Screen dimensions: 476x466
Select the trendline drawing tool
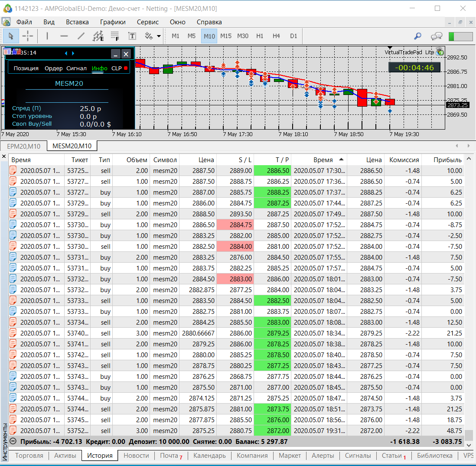(x=81, y=36)
